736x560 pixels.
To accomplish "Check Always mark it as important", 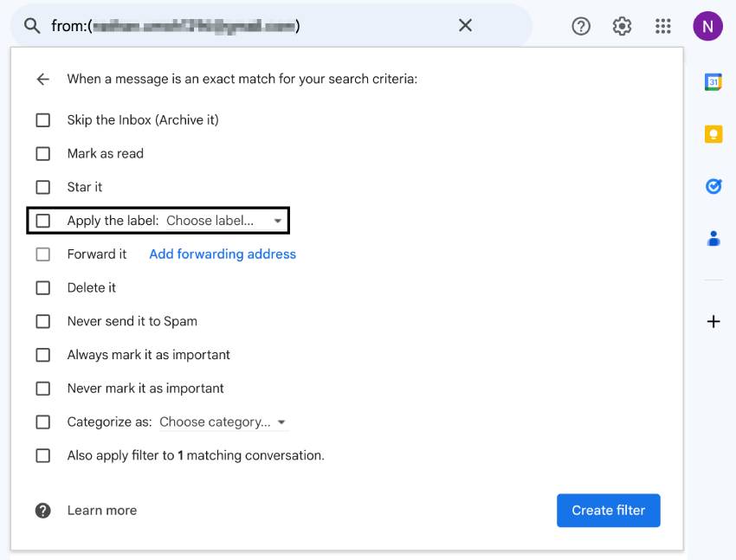I will [43, 354].
